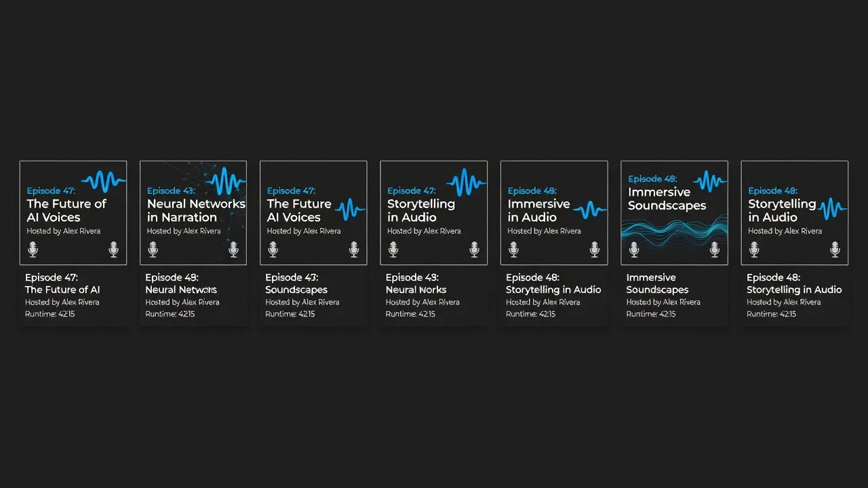
Task: Click the 'Soundscapes' caption under the third card
Action: tap(296, 289)
